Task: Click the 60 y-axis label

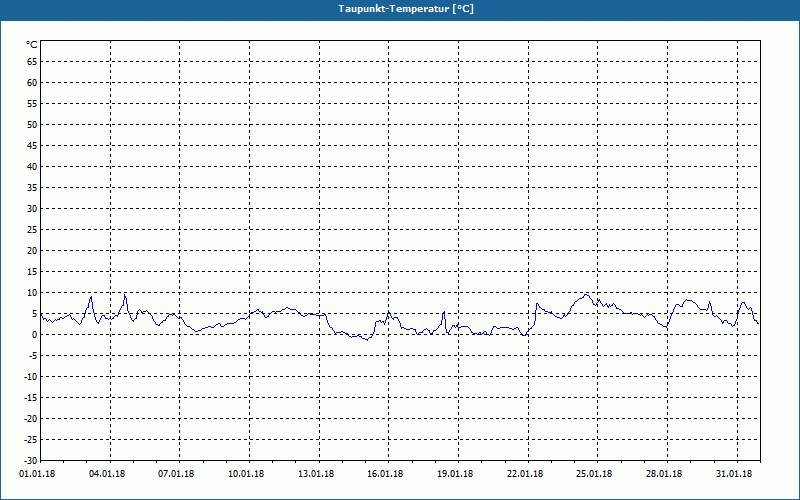Action: 32,83
